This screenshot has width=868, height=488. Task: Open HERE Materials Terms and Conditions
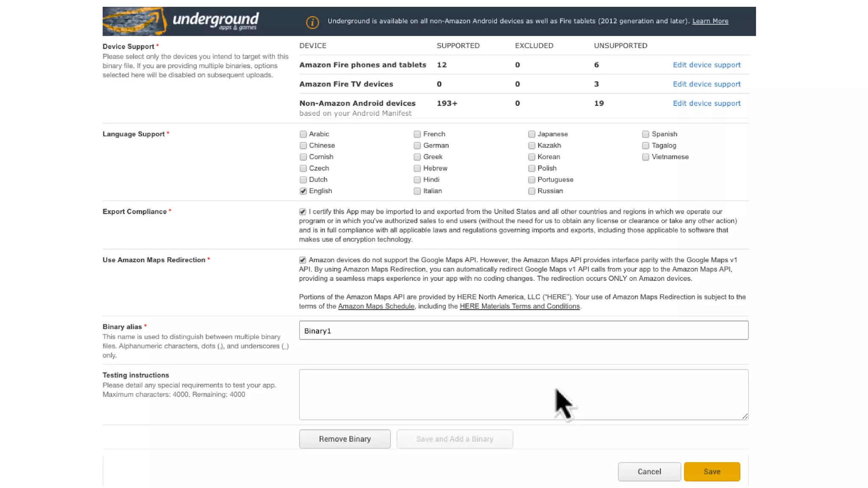point(519,306)
